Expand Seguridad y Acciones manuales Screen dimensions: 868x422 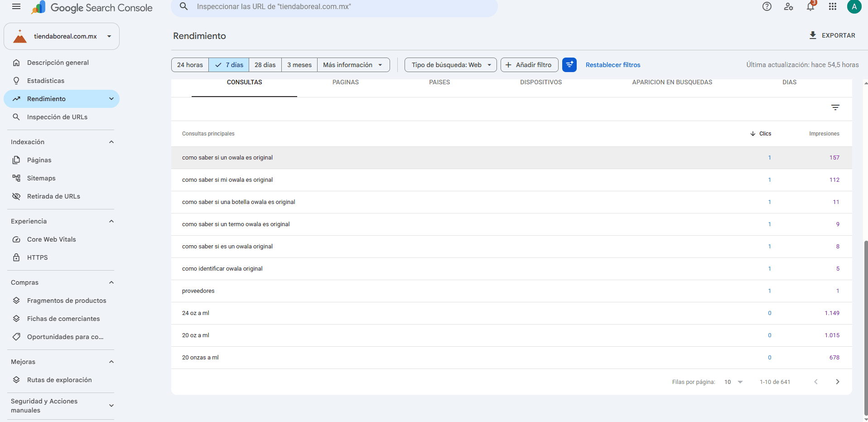pyautogui.click(x=111, y=406)
